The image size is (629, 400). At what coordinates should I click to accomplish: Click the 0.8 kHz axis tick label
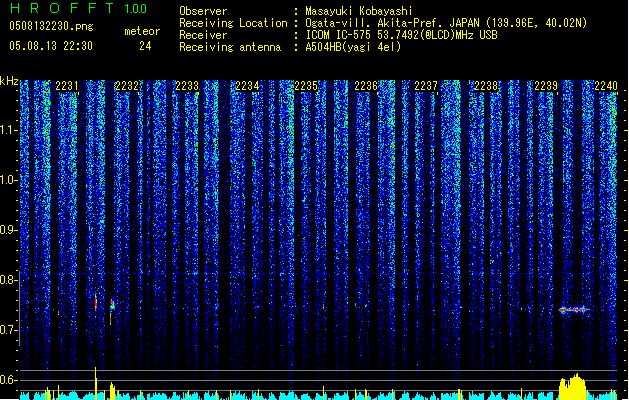(x=9, y=280)
